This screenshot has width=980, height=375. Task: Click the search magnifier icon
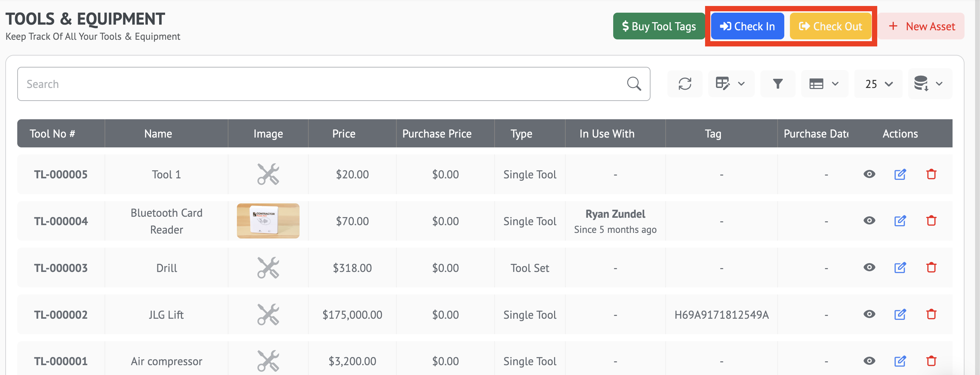point(634,84)
